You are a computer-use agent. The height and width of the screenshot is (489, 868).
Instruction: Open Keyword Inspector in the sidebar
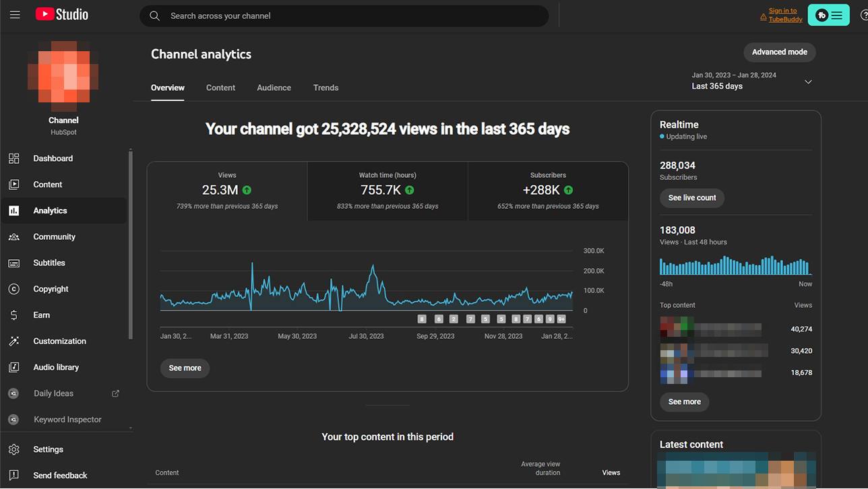tap(64, 420)
